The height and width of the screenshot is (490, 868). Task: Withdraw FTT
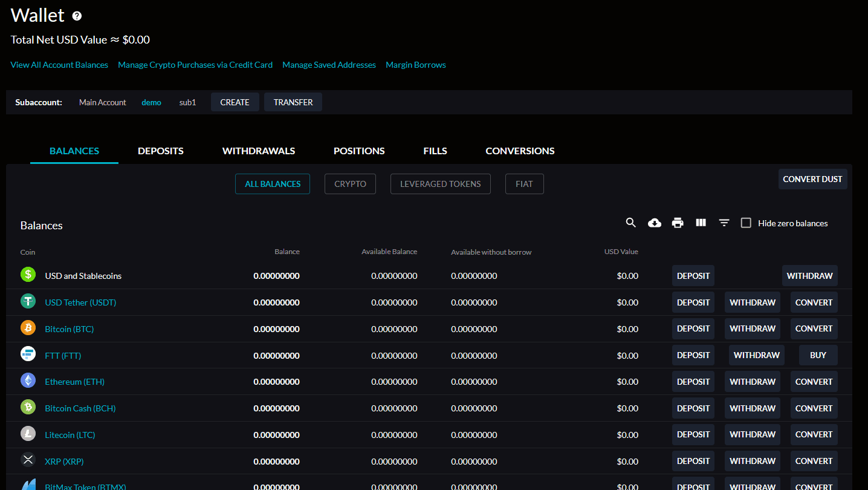(x=756, y=355)
